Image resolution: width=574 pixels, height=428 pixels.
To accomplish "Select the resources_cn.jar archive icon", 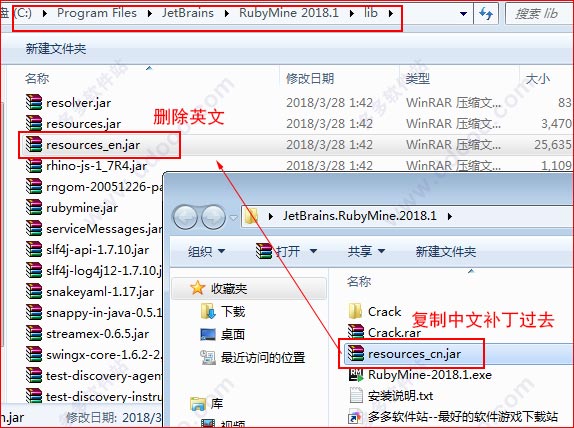I will pos(355,354).
